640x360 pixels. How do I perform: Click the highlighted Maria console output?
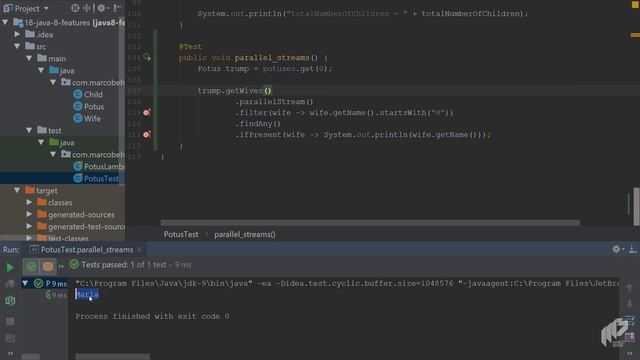tap(87, 294)
